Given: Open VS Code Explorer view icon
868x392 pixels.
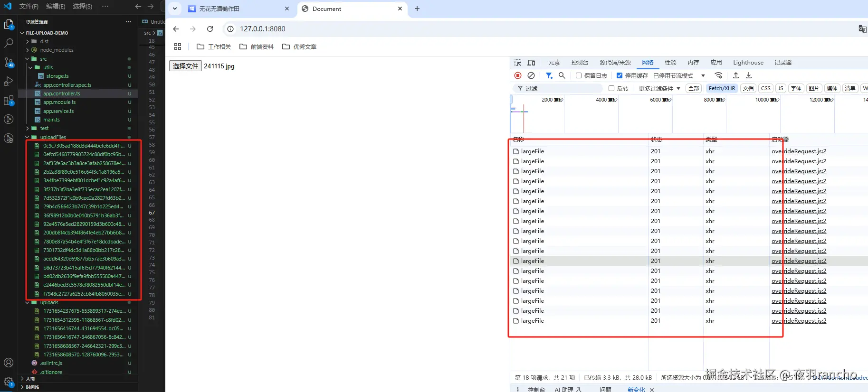Looking at the screenshot, I should pos(9,24).
